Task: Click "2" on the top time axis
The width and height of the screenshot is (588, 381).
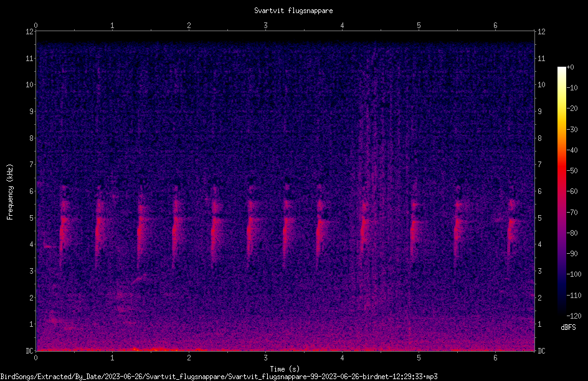Action: (189, 26)
